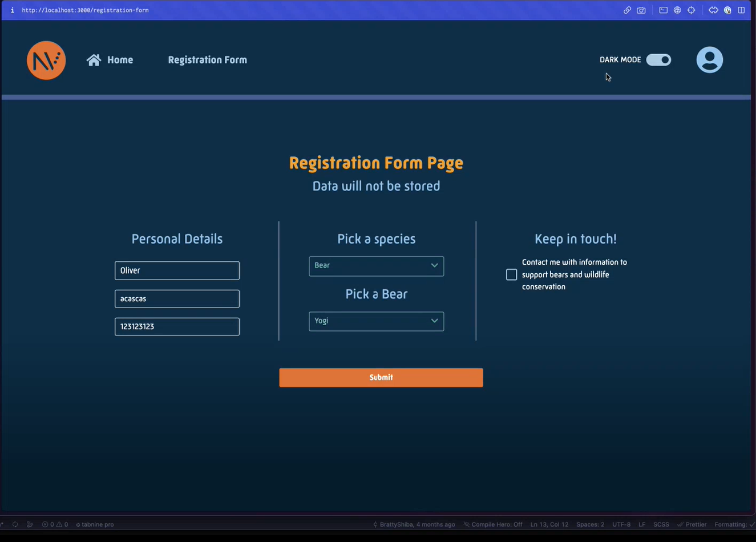756x542 pixels.
Task: Click the globe browser icon
Action: (x=677, y=10)
